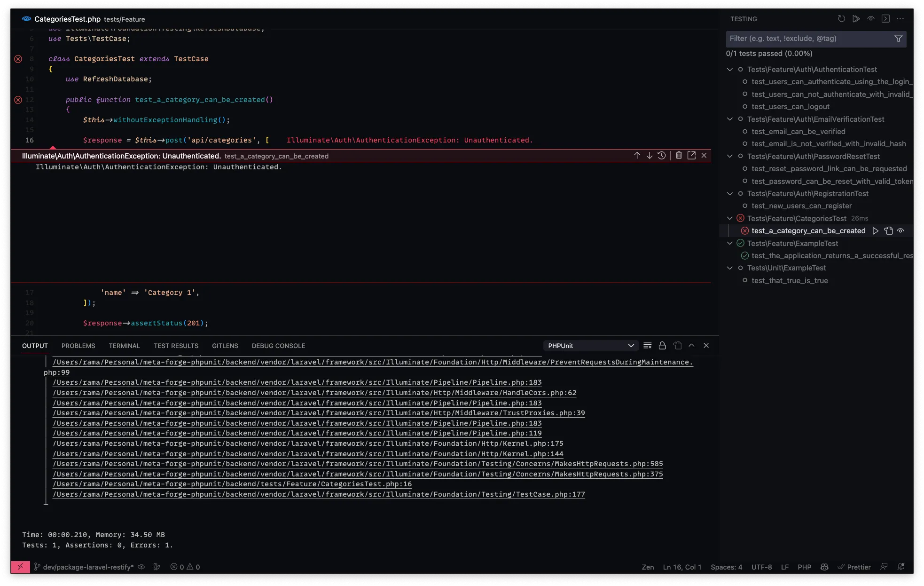Screen dimensions: 924x586
Task: Switch to OUTPUT panel tab
Action: [35, 346]
